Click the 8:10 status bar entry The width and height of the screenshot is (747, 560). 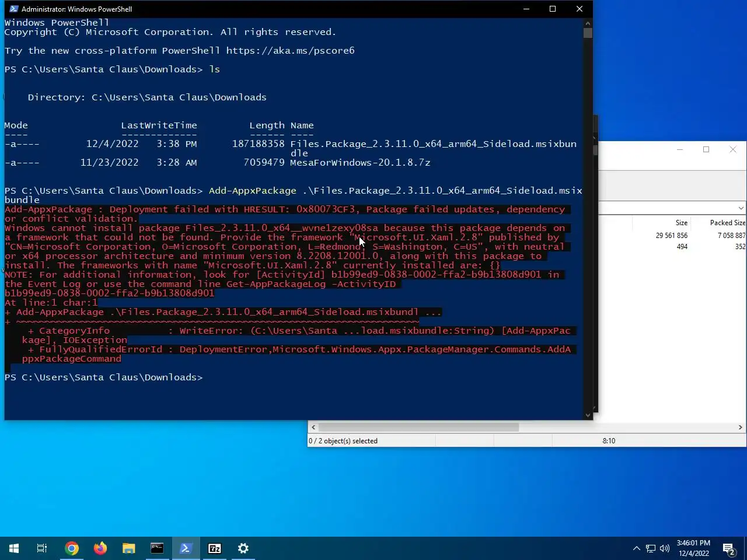[609, 441]
